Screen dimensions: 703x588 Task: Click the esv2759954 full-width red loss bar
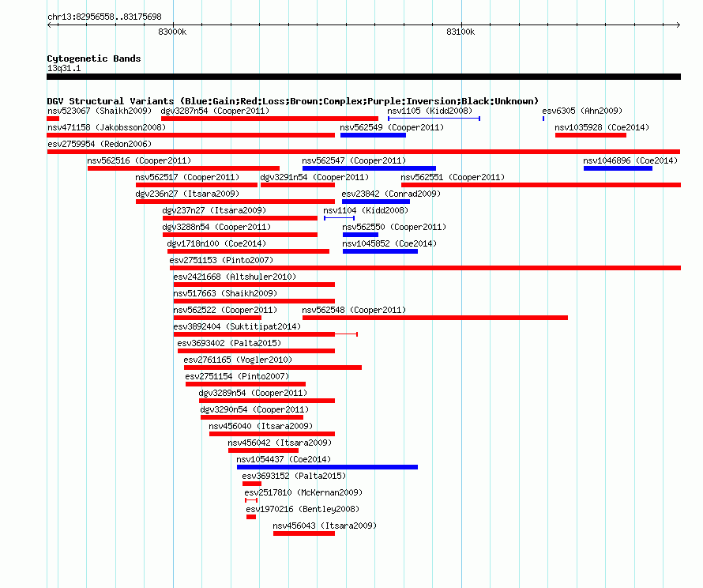363,152
